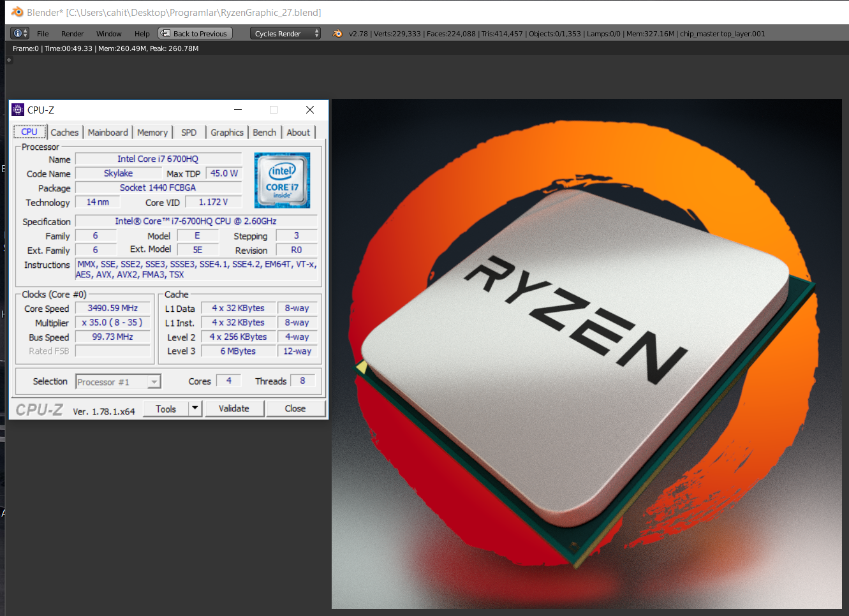849x616 pixels.
Task: Click the Level 3 value 6 MBytes
Action: (239, 351)
